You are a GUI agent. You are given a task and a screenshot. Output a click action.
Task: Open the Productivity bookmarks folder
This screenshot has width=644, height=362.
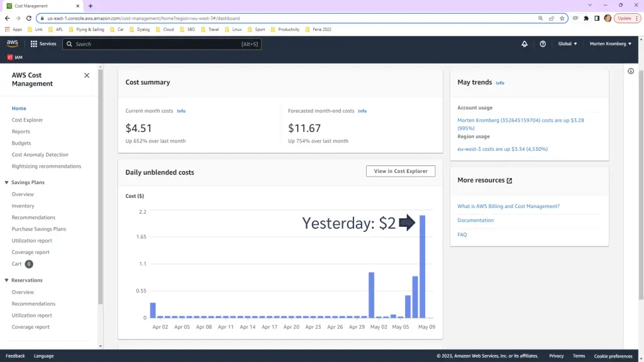click(285, 30)
